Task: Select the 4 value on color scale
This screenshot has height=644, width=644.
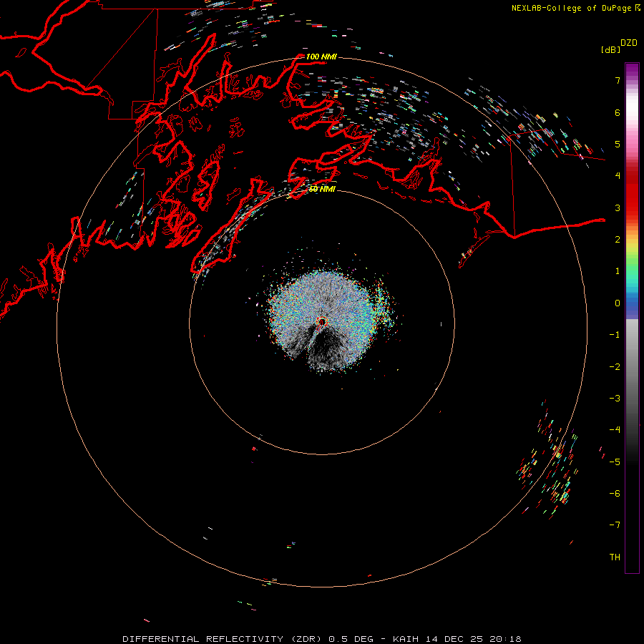Action: [x=618, y=176]
